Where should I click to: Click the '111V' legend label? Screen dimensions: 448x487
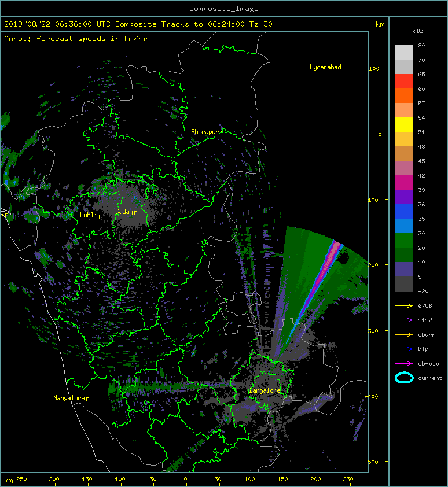pos(425,320)
